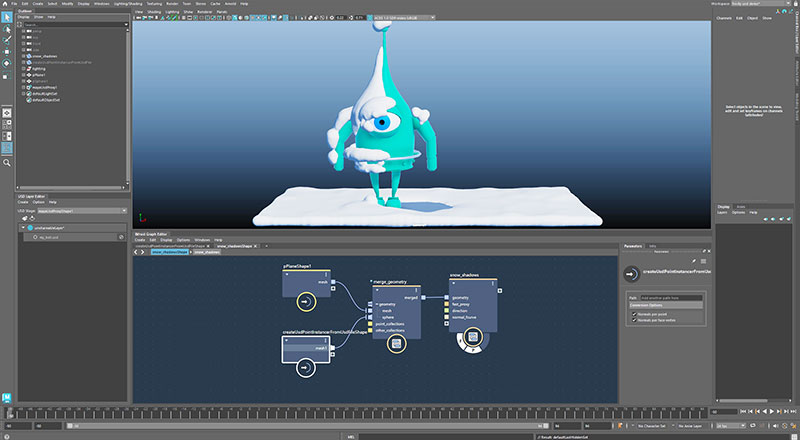Click the Path input field in Parameters
This screenshot has width=800, height=440.
pos(671,298)
